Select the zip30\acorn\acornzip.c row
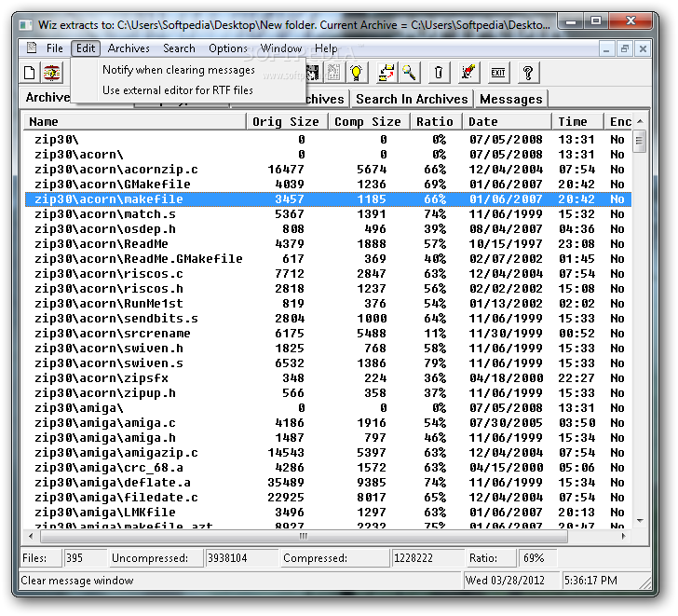Screen dimensions: 678x616 pyautogui.click(x=328, y=169)
